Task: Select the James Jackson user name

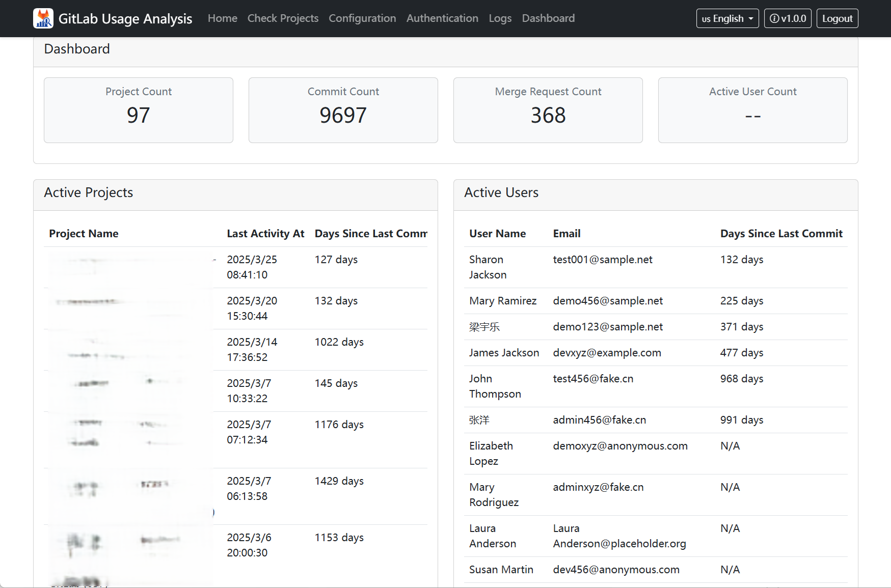Action: point(504,353)
